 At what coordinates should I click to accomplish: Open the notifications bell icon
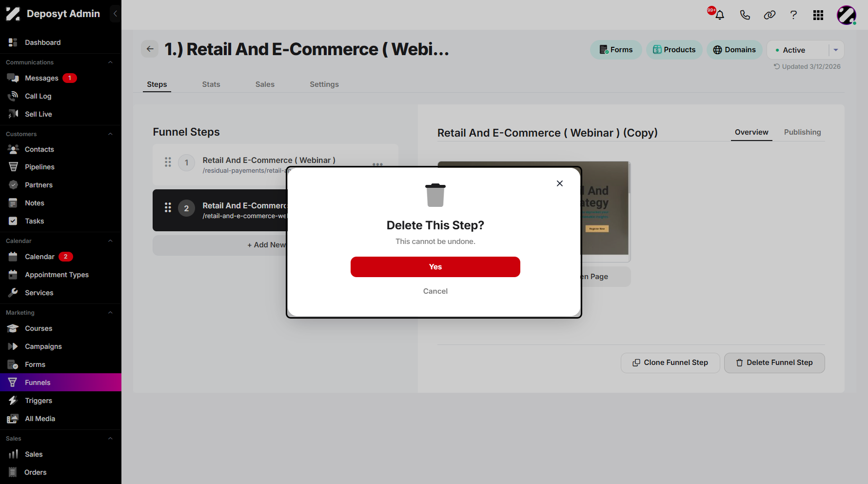(719, 15)
